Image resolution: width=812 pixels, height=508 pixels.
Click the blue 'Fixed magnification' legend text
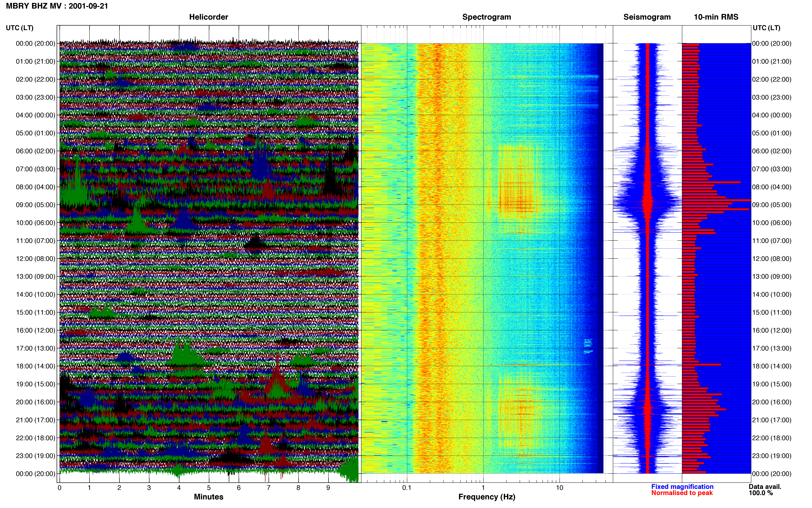[x=682, y=487]
